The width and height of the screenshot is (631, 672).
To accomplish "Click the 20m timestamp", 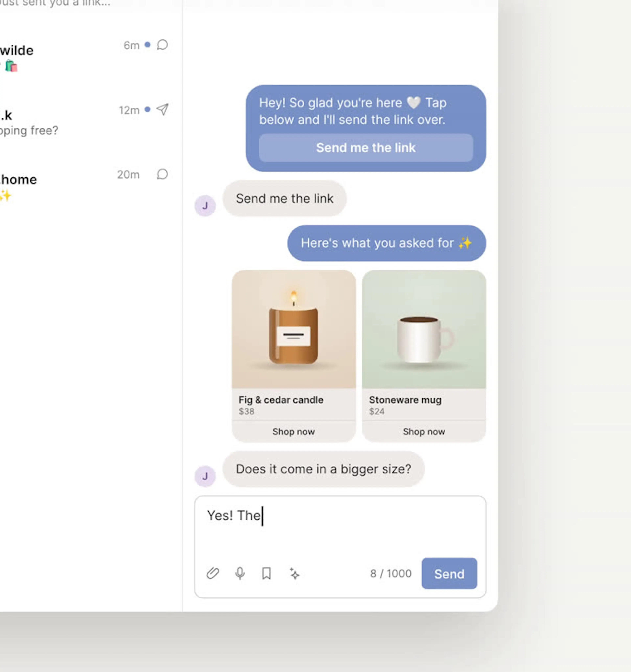I will [x=128, y=174].
